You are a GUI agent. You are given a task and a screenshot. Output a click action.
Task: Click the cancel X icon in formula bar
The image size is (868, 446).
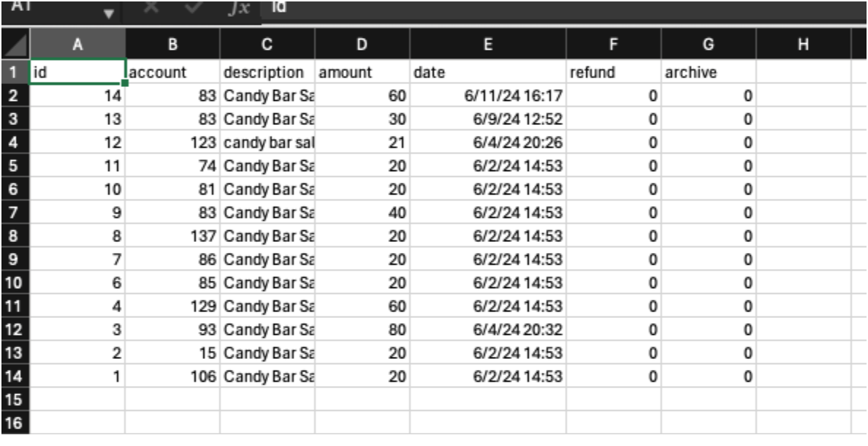(x=151, y=8)
